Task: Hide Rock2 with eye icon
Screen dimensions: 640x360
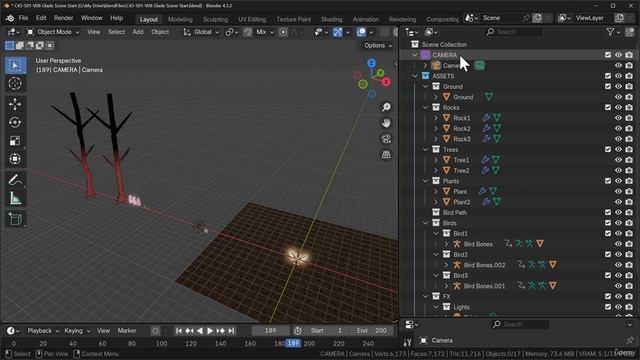Action: click(618, 128)
